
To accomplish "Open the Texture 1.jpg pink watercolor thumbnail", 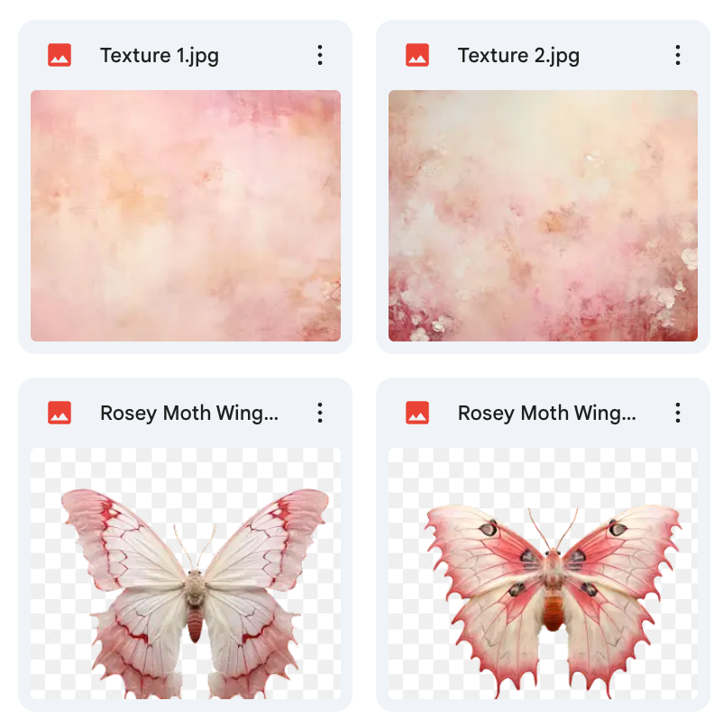I will tap(186, 216).
